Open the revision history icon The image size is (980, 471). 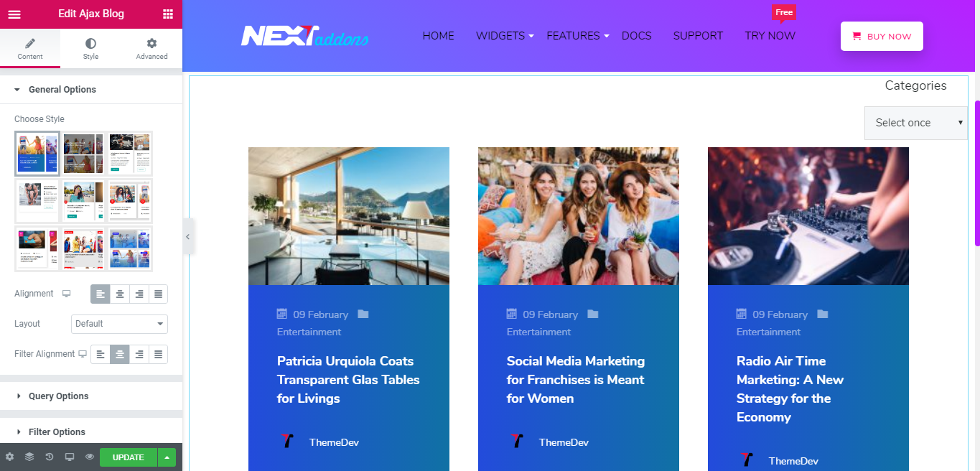50,457
